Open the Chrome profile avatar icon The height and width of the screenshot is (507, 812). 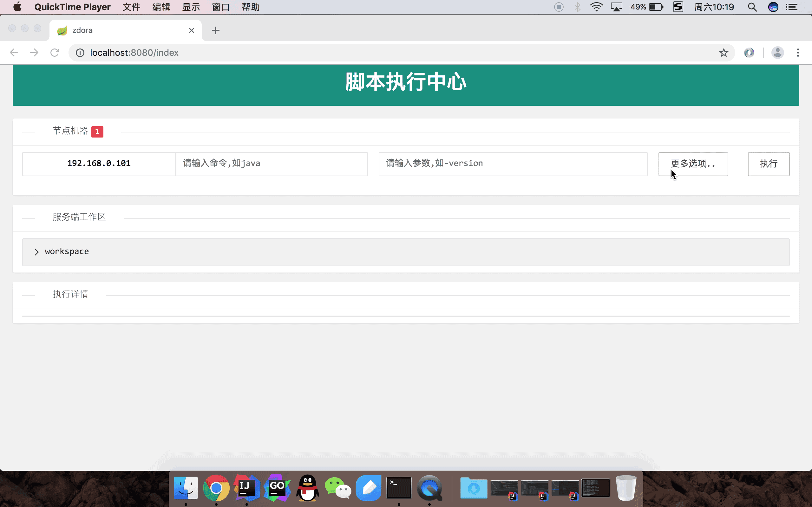[x=777, y=53]
